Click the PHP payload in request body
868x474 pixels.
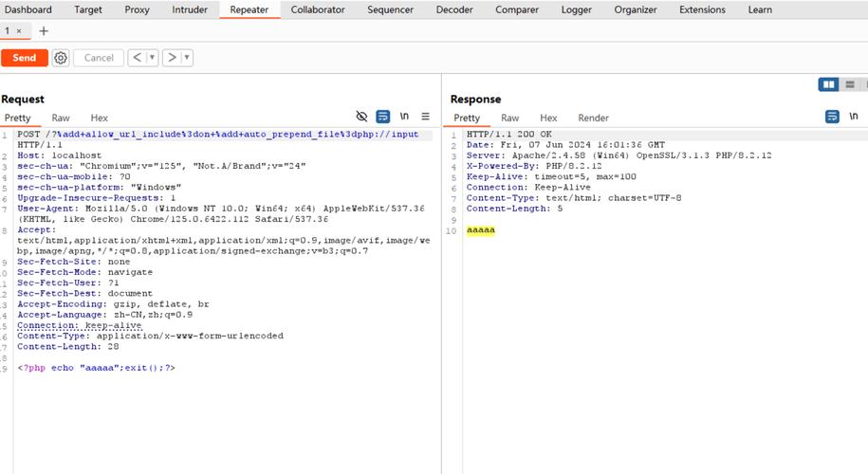point(97,368)
